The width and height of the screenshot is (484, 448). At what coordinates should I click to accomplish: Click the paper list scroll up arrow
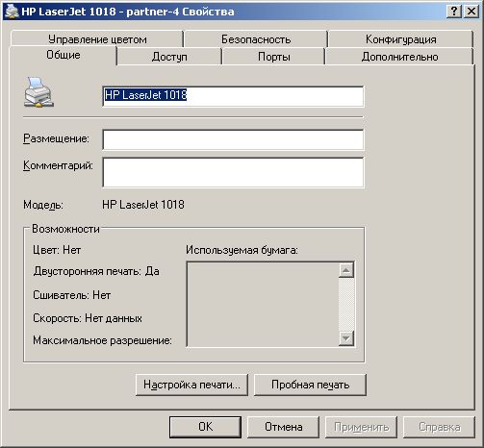click(346, 270)
